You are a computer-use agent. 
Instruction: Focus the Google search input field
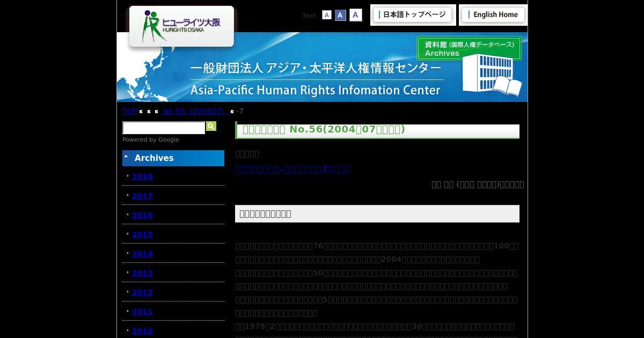(164, 128)
